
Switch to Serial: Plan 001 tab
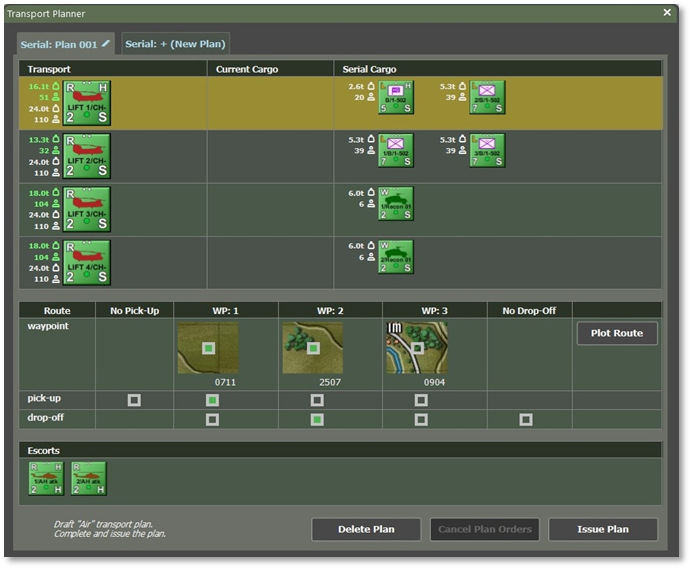pos(60,44)
